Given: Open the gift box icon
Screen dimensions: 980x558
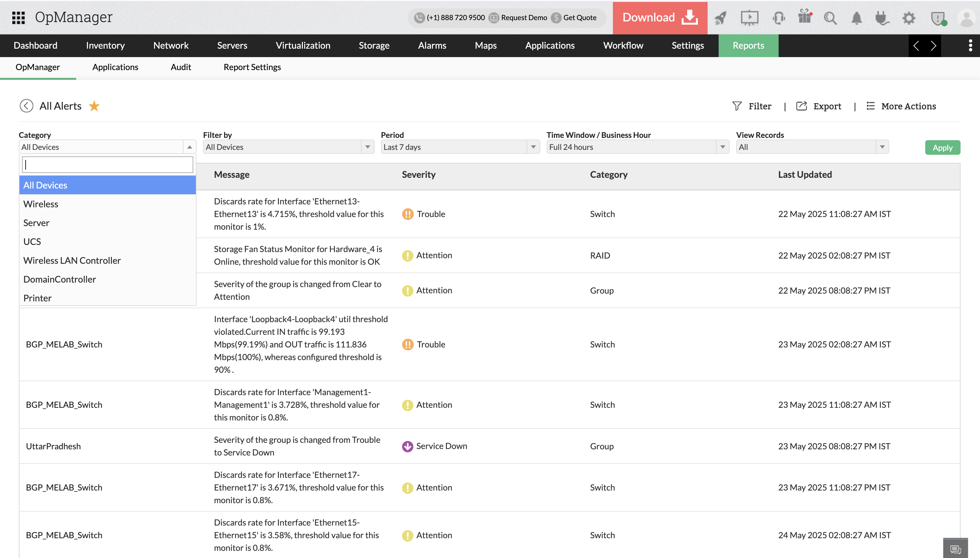Looking at the screenshot, I should [805, 17].
